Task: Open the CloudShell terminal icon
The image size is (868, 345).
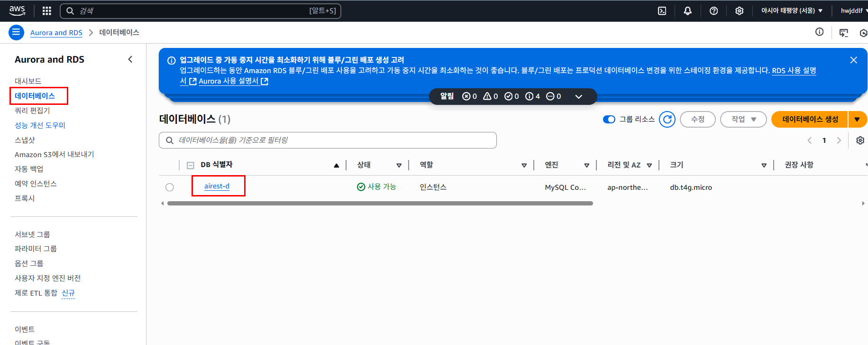Action: (662, 10)
